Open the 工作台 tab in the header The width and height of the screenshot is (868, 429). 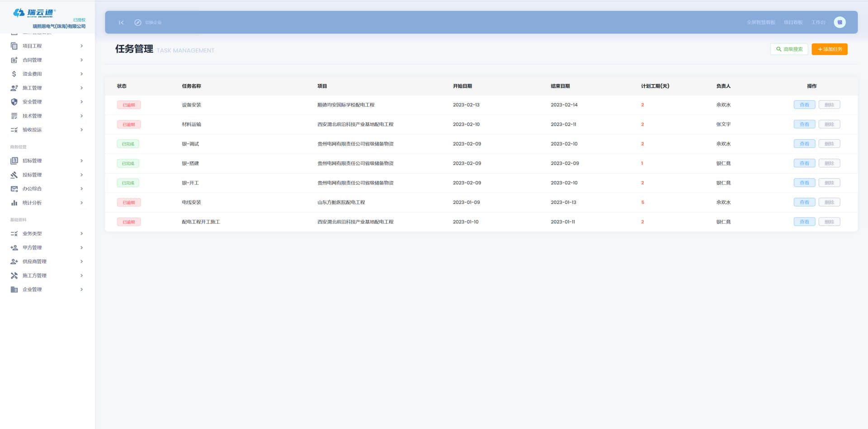[x=818, y=23]
